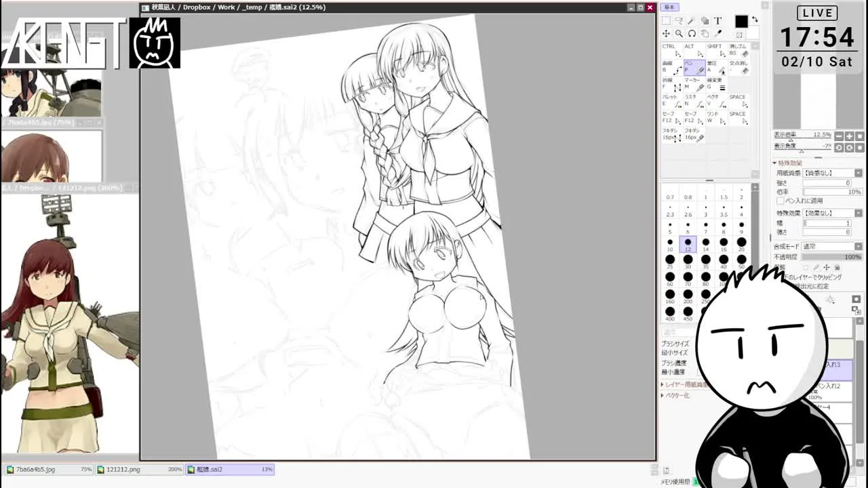Pick the eyedropper color picker tool
This screenshot has height=488, width=868.
pyautogui.click(x=718, y=34)
